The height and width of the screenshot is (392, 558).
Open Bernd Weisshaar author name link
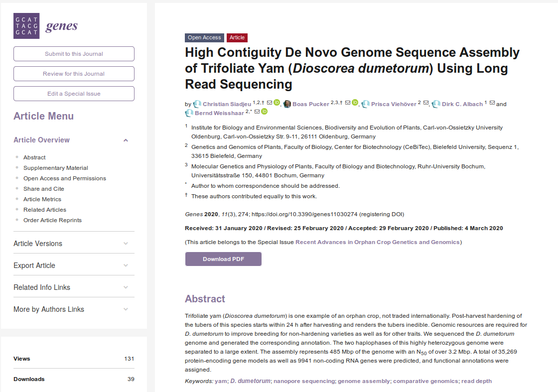[x=219, y=113]
